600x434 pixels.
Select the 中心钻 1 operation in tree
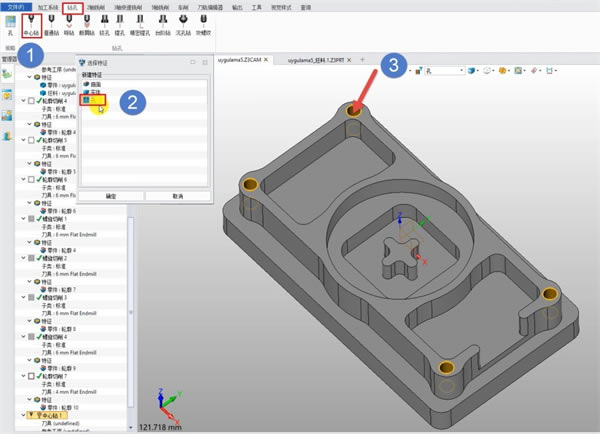[47, 415]
